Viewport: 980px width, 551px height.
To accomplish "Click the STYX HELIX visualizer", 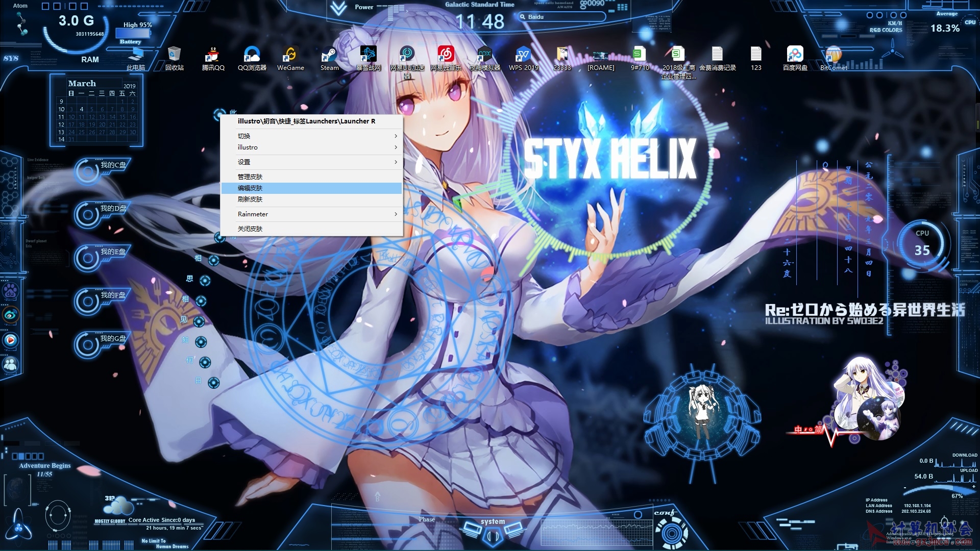I will pyautogui.click(x=610, y=159).
